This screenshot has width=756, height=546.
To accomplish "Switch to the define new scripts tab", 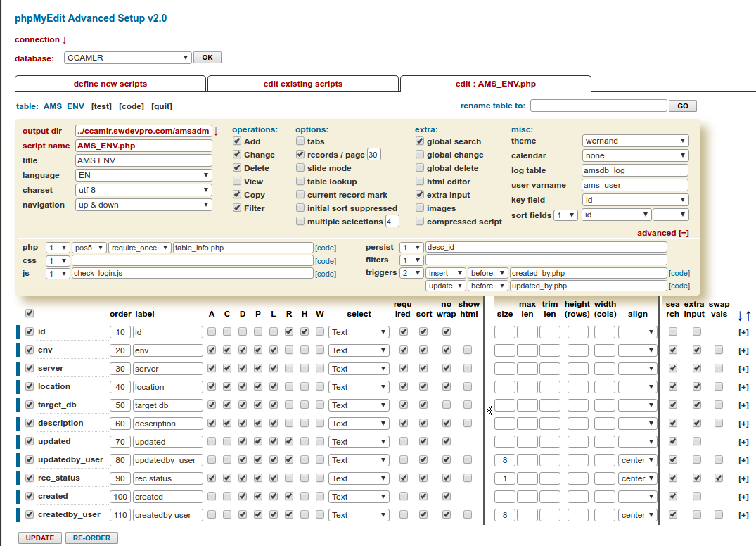I will click(110, 84).
